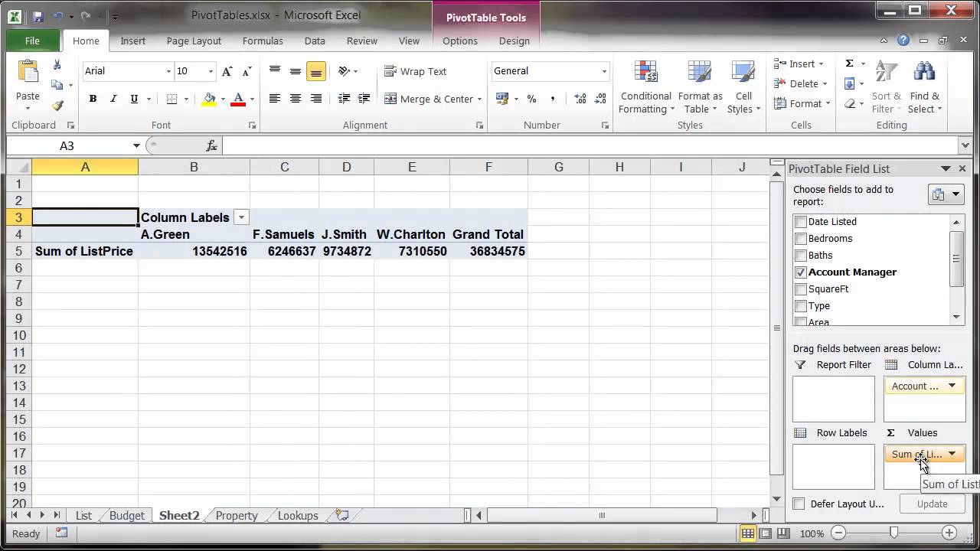
Task: Increase font size with Grow Font
Action: [x=227, y=71]
